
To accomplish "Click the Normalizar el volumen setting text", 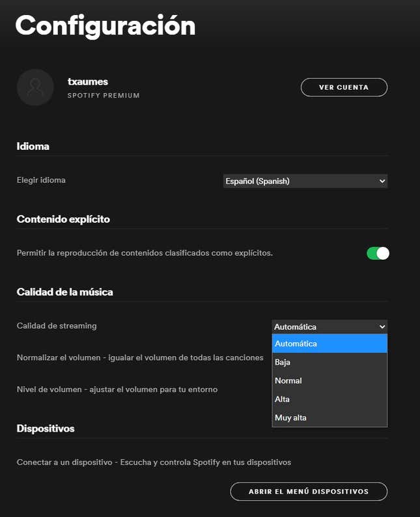I will [x=140, y=357].
